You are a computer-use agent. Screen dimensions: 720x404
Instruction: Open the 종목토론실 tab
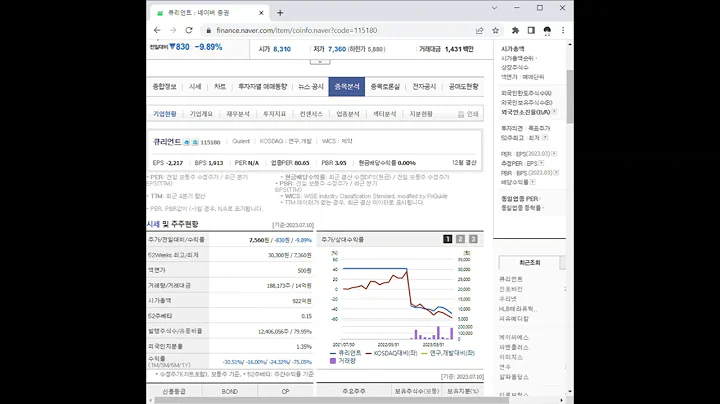pos(385,86)
